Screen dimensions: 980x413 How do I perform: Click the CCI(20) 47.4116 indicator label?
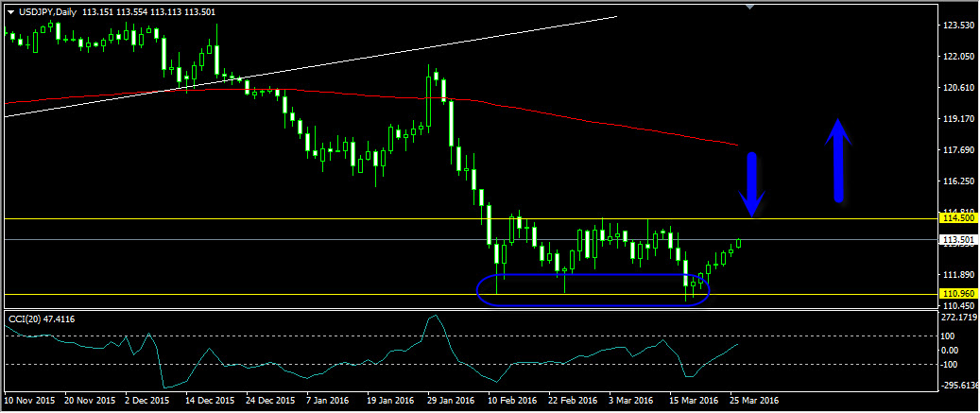tap(42, 318)
